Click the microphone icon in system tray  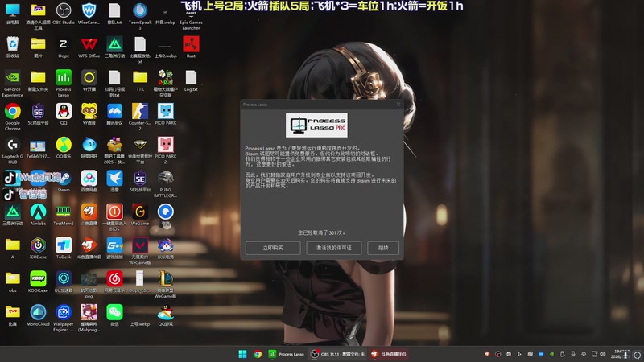573,354
